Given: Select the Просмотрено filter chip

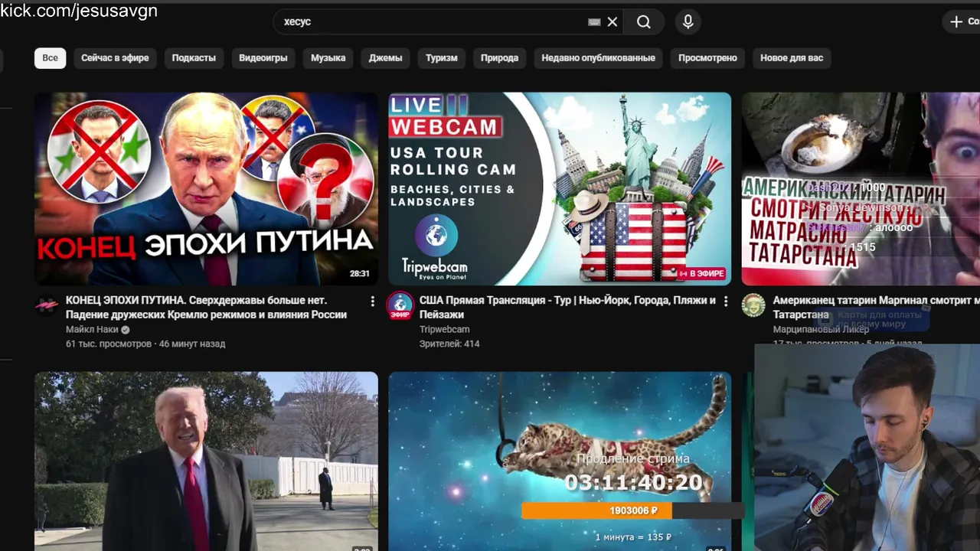Looking at the screenshot, I should click(x=707, y=57).
